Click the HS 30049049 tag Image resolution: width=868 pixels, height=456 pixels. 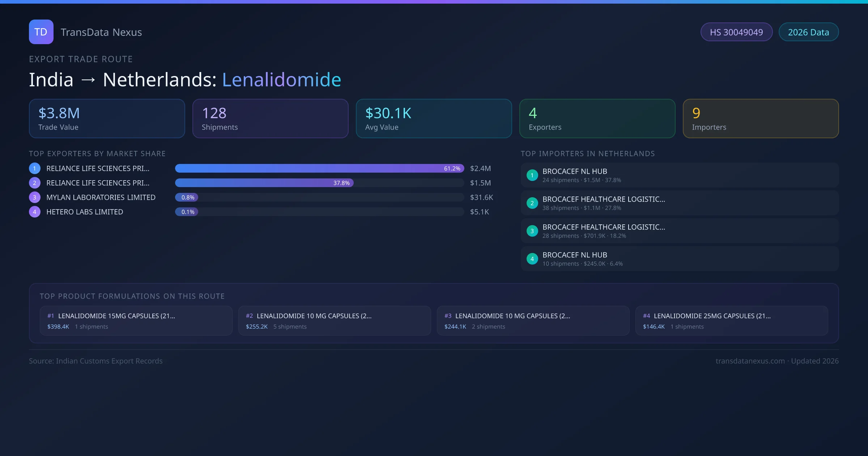[736, 32]
